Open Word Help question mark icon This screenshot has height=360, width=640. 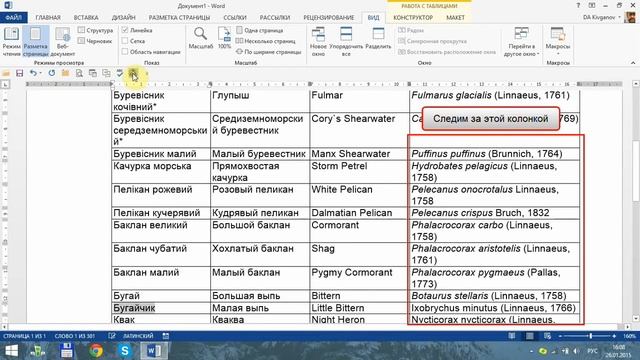pyautogui.click(x=578, y=6)
